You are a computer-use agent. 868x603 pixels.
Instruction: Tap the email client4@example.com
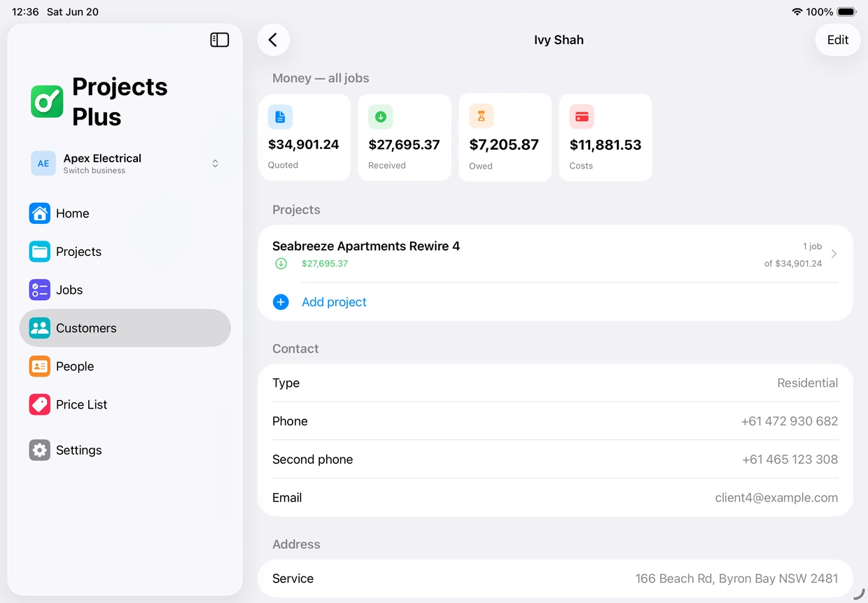click(x=776, y=498)
